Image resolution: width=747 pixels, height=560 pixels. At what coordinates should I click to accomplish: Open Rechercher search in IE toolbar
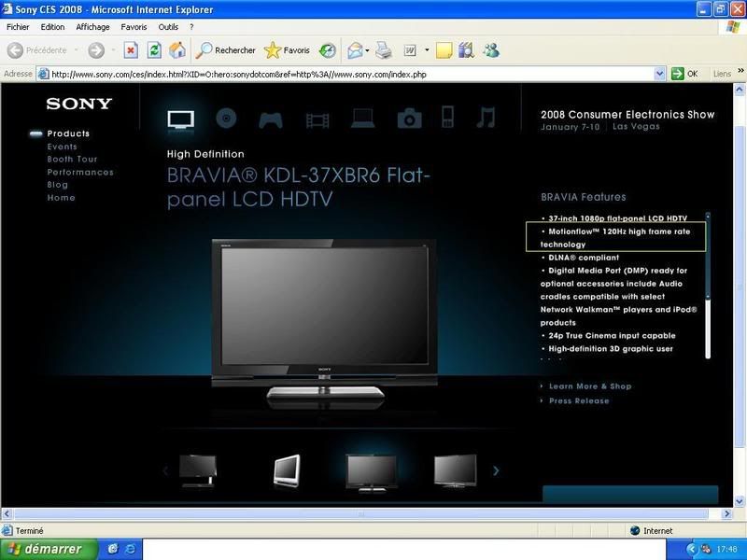point(226,50)
